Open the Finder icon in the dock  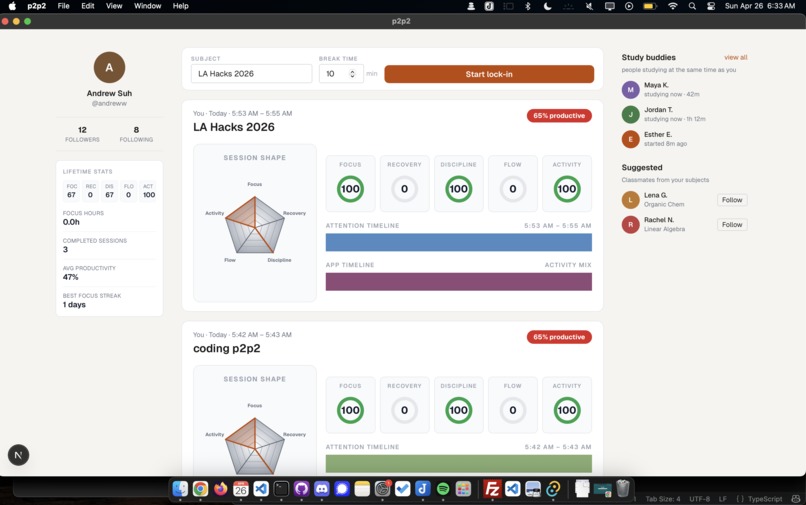click(x=180, y=488)
